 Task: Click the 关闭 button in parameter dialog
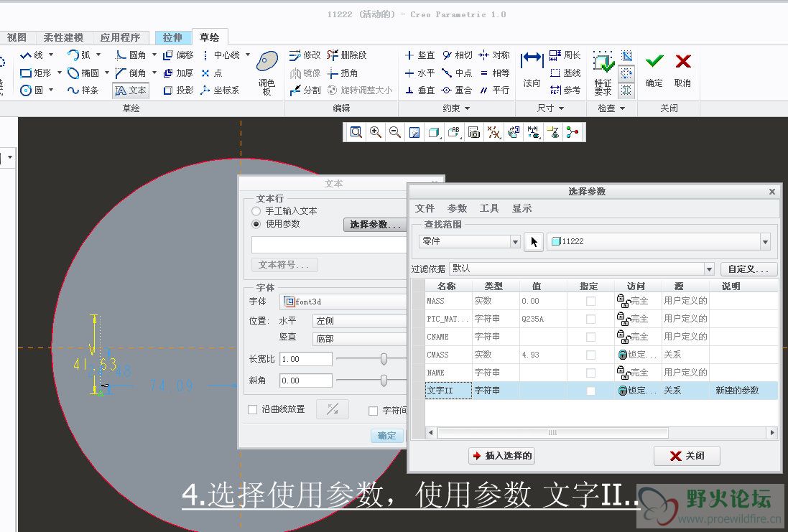687,456
